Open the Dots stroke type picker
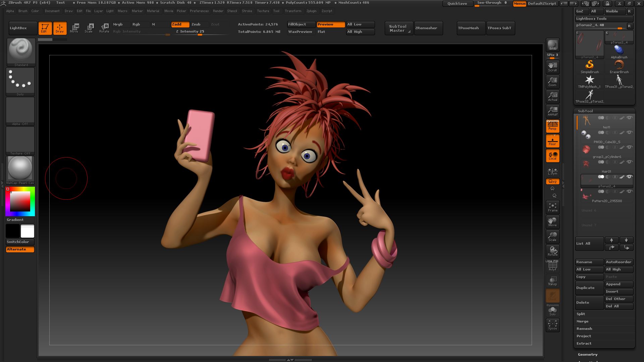This screenshot has width=644, height=362. 20,82
